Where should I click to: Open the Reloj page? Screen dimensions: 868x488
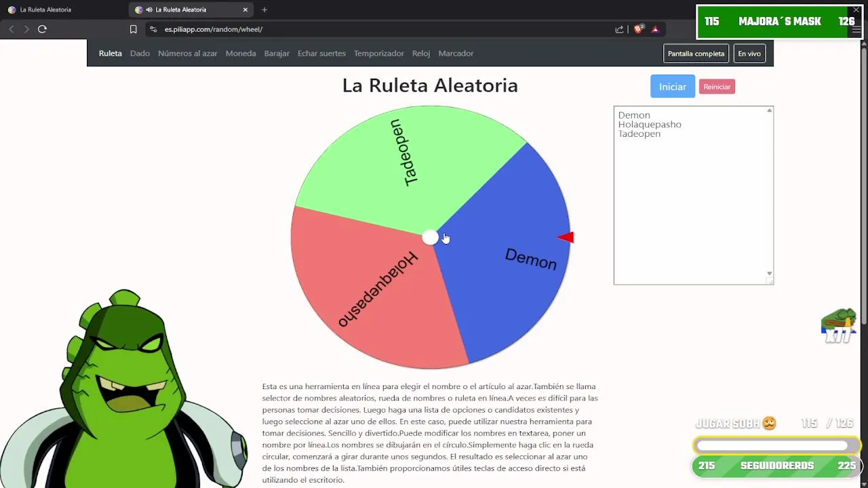(x=421, y=54)
